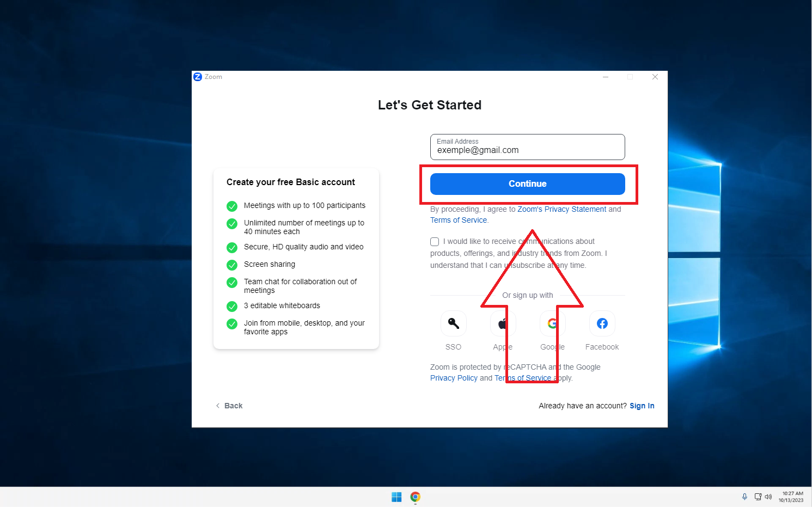Screen dimensions: 812x508
Task: Sign up with the Google icon
Action: coord(552,323)
